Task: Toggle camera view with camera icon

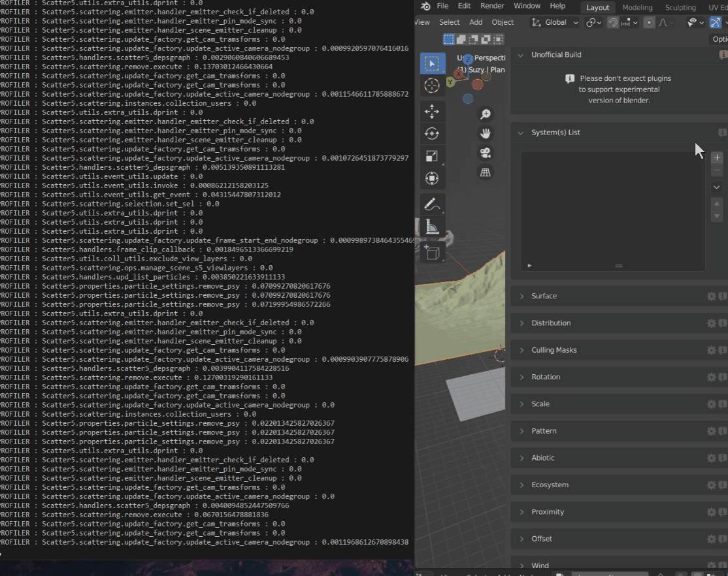Action: click(x=486, y=153)
